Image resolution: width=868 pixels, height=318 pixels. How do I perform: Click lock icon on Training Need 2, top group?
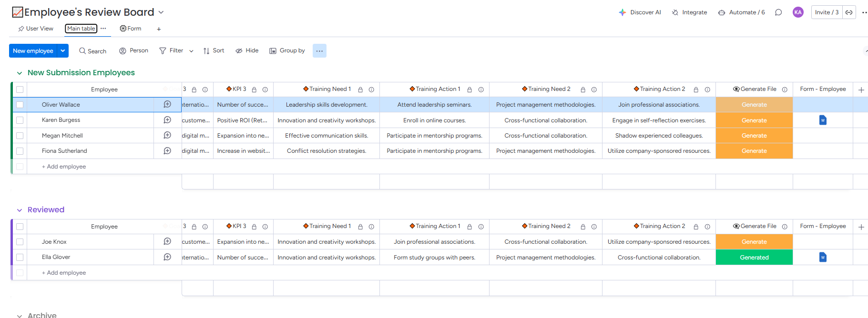pos(583,89)
